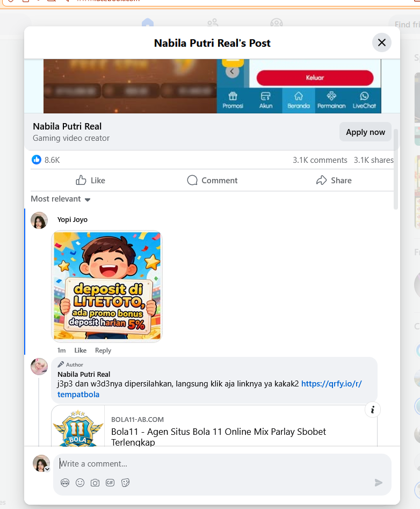420x509 pixels.
Task: Open Nabila Putri Real's comment avatar
Action: pyautogui.click(x=39, y=367)
